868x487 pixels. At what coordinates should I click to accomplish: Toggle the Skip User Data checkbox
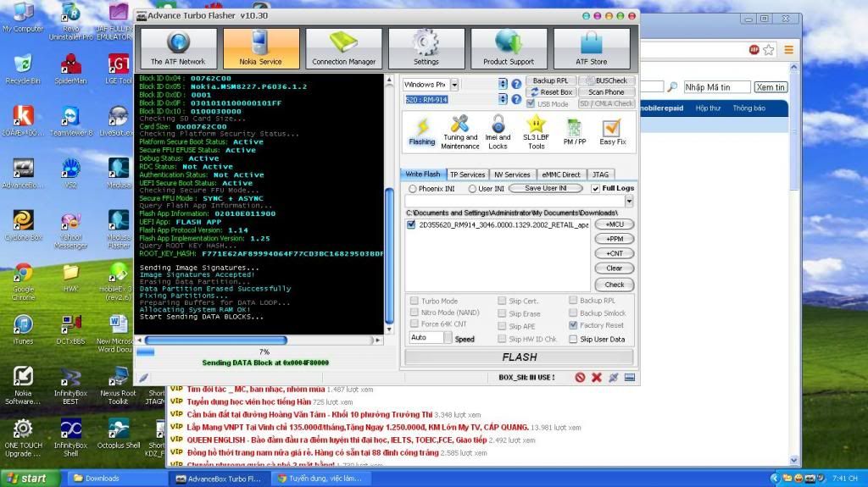pos(574,340)
